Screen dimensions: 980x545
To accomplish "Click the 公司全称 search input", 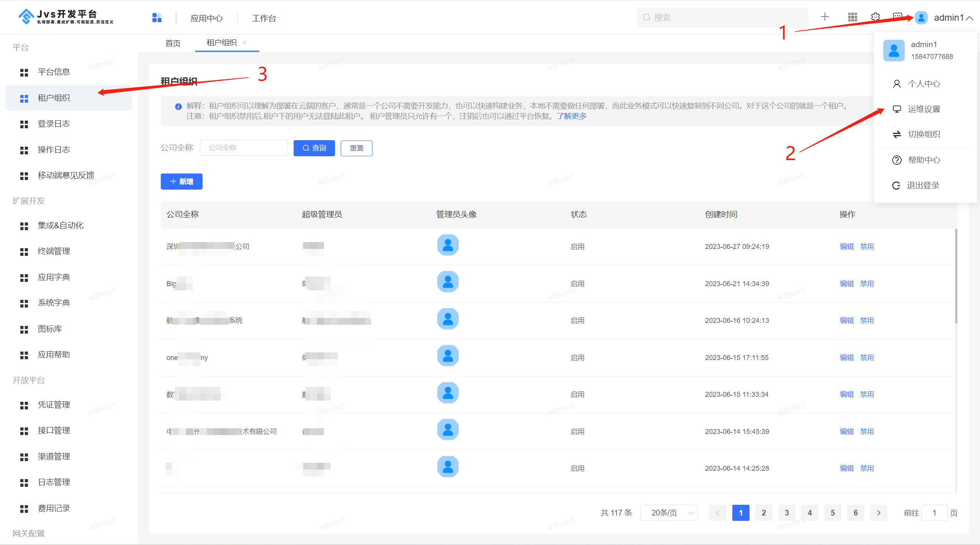I will [x=244, y=148].
